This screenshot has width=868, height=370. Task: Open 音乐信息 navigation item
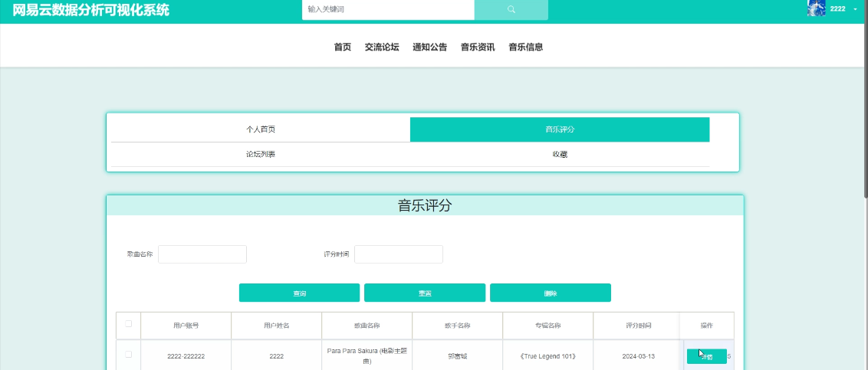(x=525, y=47)
